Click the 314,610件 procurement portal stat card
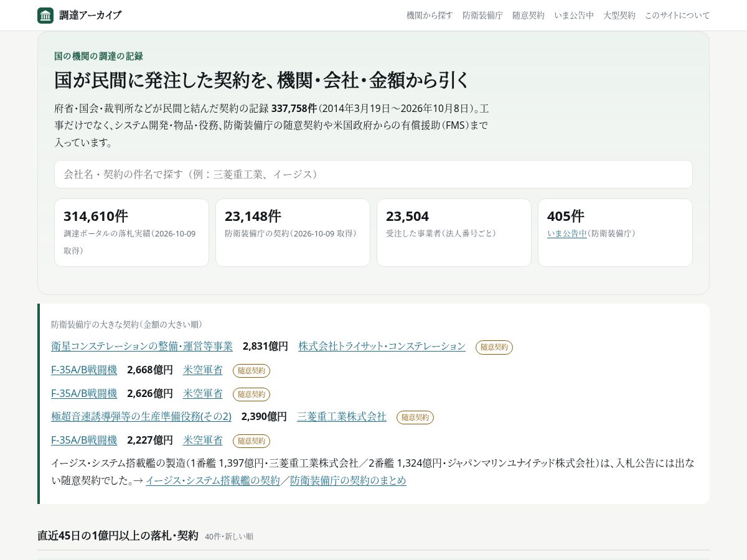The height and width of the screenshot is (560, 747). pyautogui.click(x=131, y=233)
